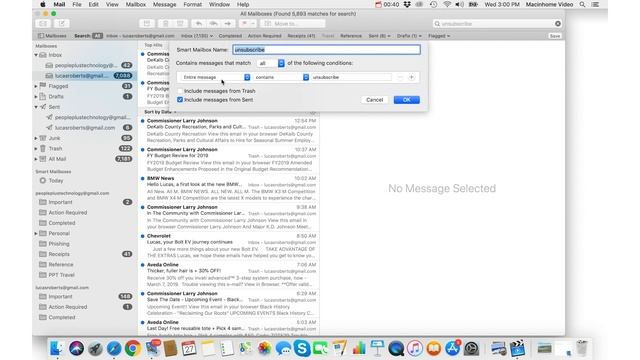
Task: Open the Flagged dropdown in favorites bar
Action: [x=439, y=36]
